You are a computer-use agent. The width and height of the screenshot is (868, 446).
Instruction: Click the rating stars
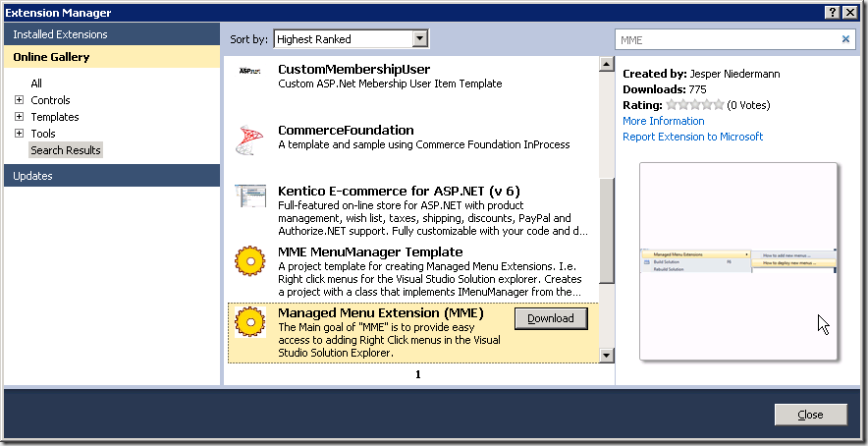695,105
